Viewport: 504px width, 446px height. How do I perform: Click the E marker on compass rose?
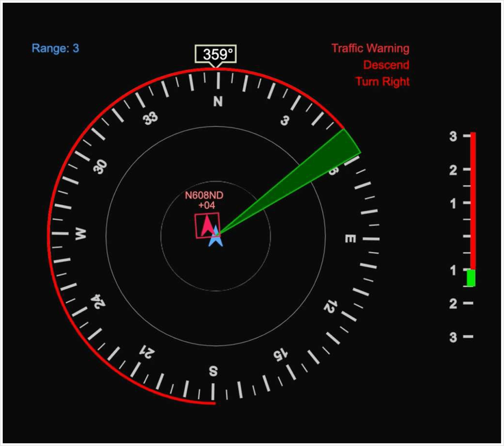pyautogui.click(x=350, y=239)
